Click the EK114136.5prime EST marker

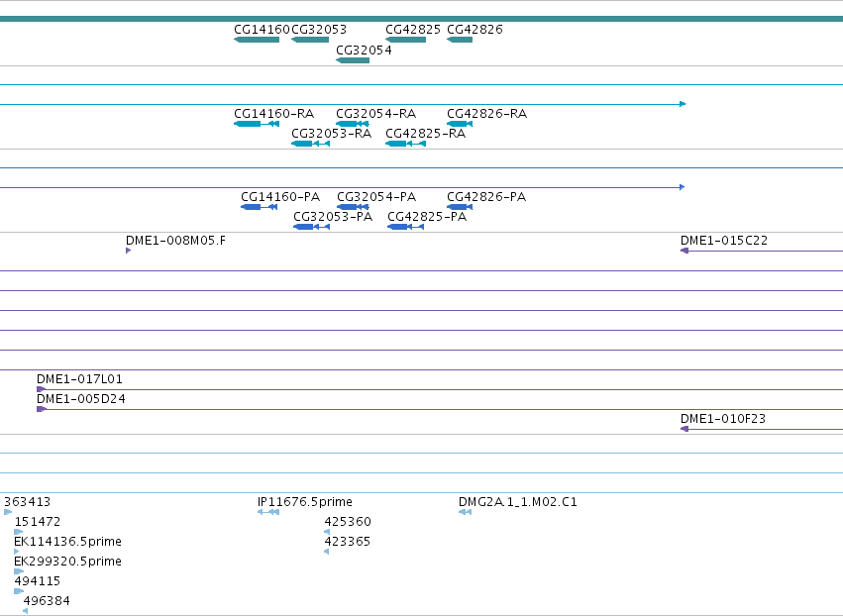pyautogui.click(x=17, y=552)
